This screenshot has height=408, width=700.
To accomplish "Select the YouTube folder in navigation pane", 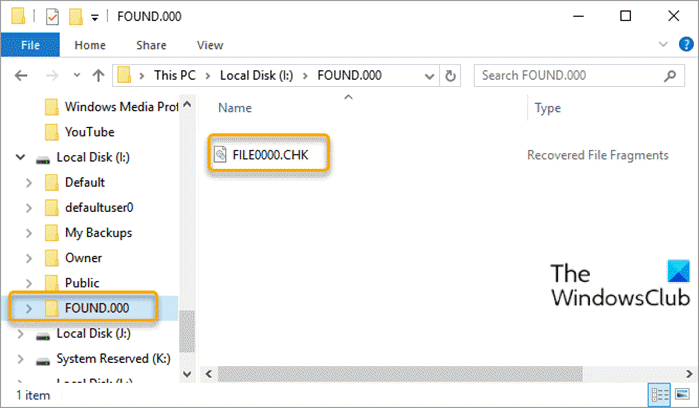I will 80,132.
